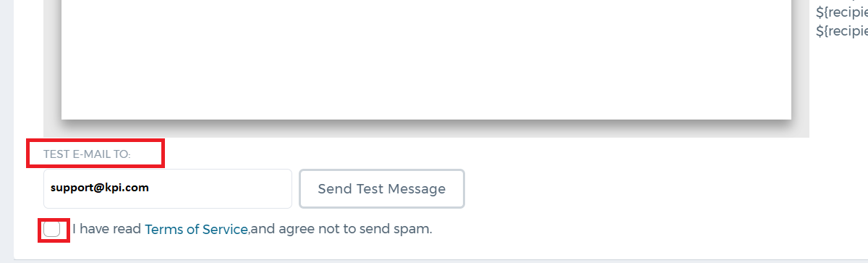Viewport: 868px width, 263px height.
Task: Click the word "Service" in the terms link
Action: pos(225,230)
